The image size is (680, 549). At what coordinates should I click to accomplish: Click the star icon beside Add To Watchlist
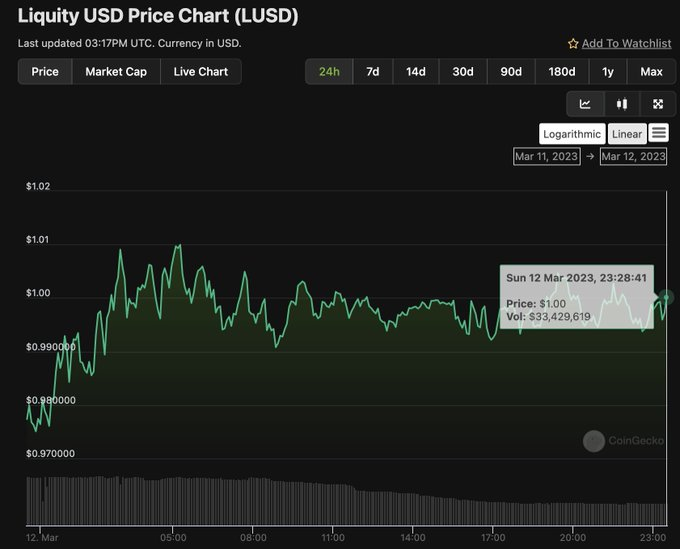coord(573,44)
